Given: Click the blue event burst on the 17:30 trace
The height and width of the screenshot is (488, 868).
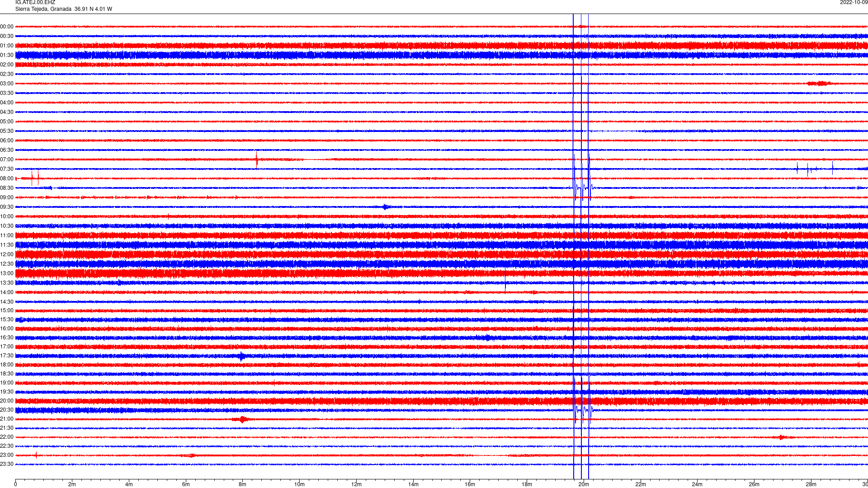Looking at the screenshot, I should coord(242,356).
